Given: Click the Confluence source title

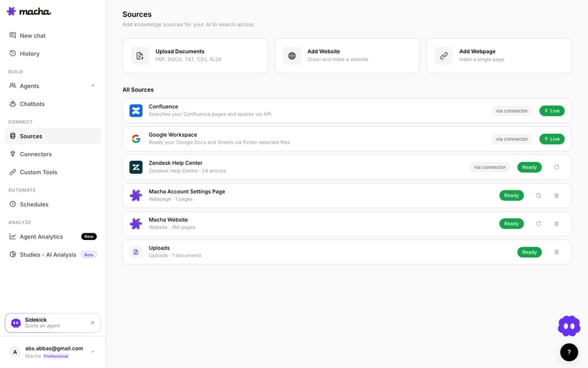Looking at the screenshot, I should (163, 107).
